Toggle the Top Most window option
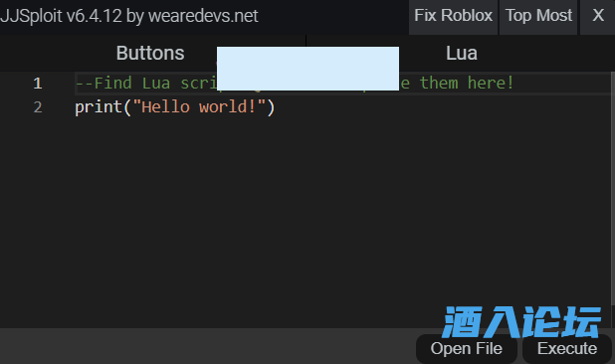 click(x=538, y=17)
